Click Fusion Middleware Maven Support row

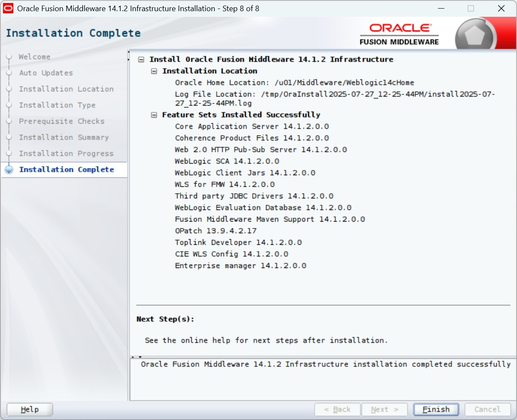pyautogui.click(x=270, y=219)
